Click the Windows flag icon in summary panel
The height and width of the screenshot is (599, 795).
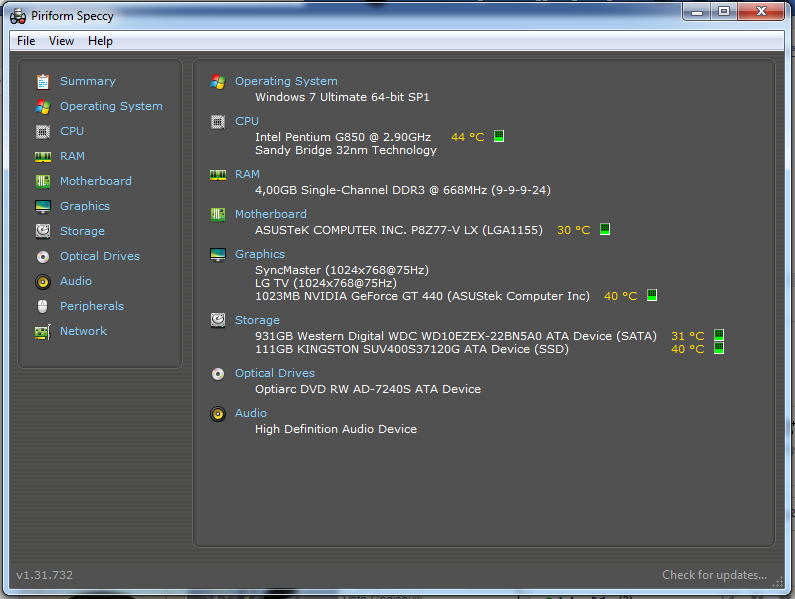(218, 82)
